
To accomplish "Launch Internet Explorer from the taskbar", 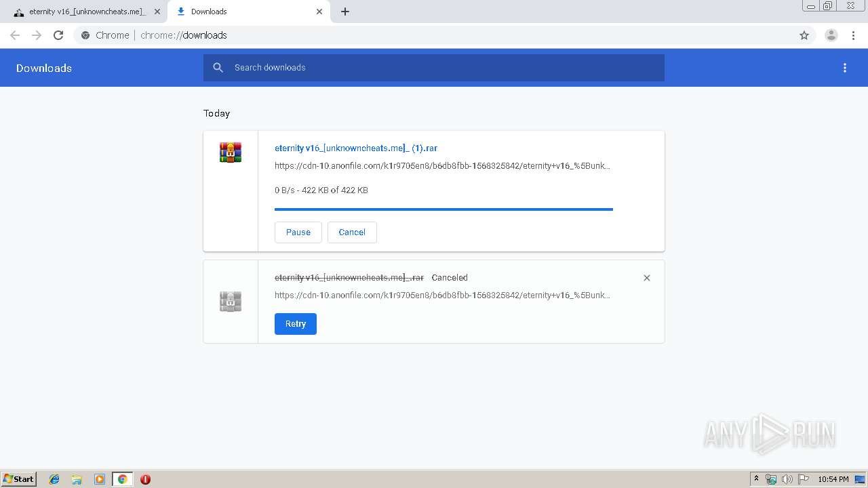I will [54, 479].
